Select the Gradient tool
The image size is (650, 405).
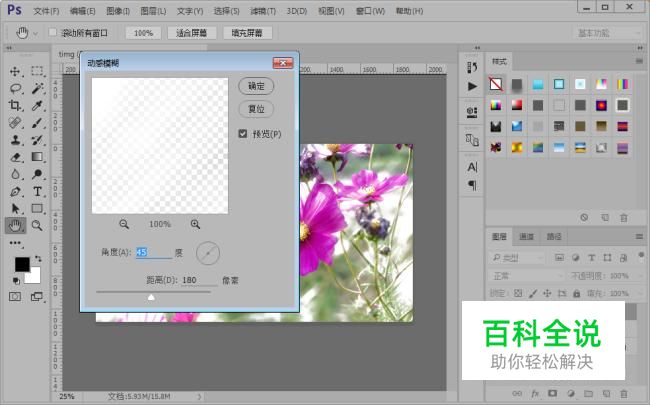[37, 157]
